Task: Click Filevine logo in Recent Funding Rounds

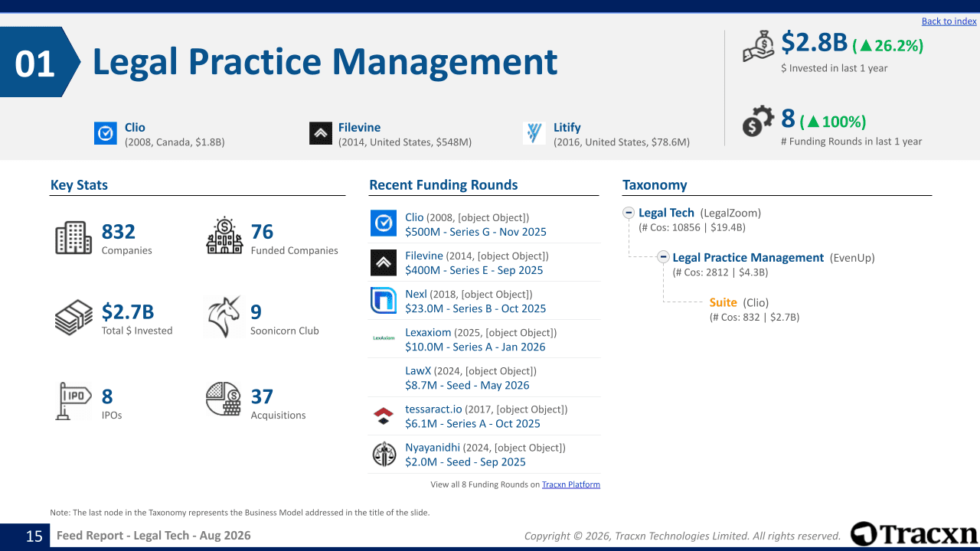Action: pyautogui.click(x=383, y=262)
